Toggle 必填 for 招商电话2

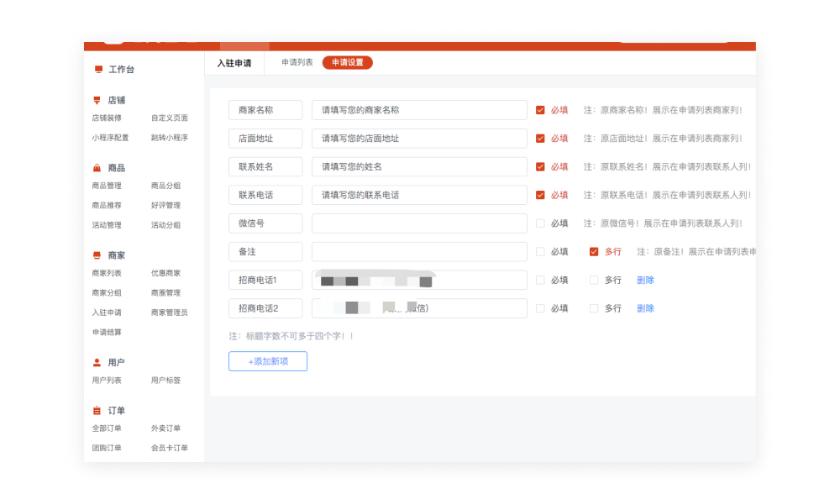click(x=541, y=308)
